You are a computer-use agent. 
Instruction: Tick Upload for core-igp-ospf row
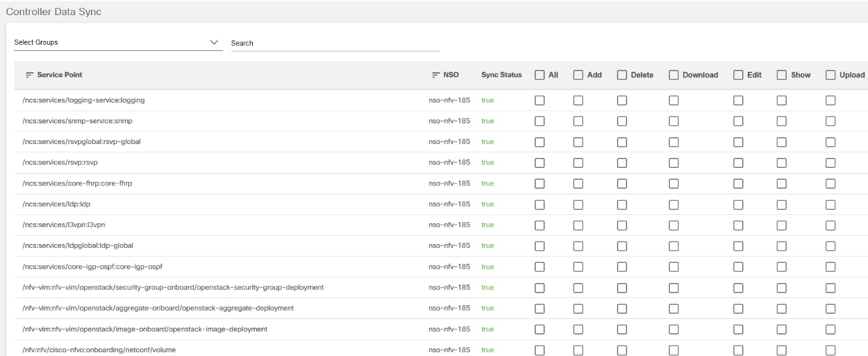[x=830, y=266]
